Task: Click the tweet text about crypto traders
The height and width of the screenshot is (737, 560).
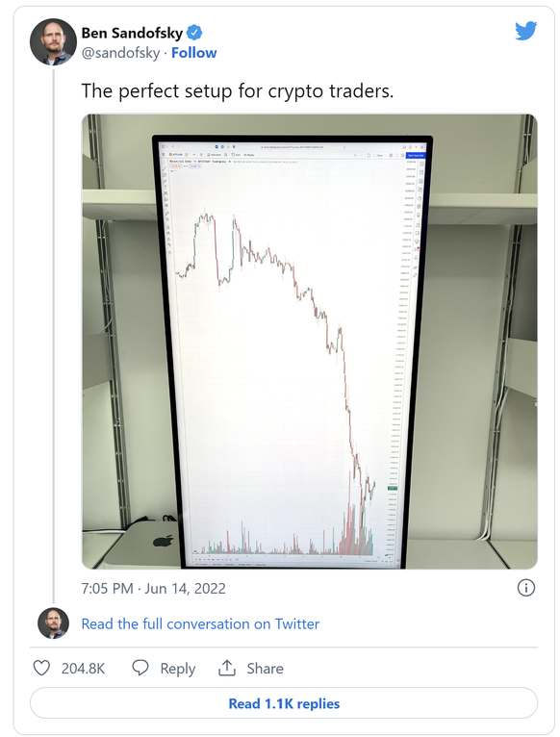Action: click(x=238, y=90)
